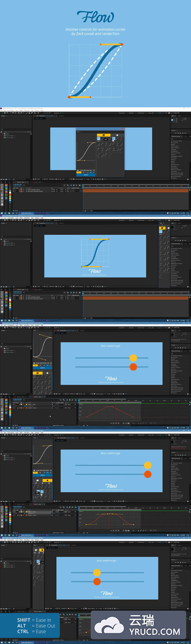The width and height of the screenshot is (191, 644).
Task: Open the Help menu in topmost After Effects window
Action: click(42, 111)
